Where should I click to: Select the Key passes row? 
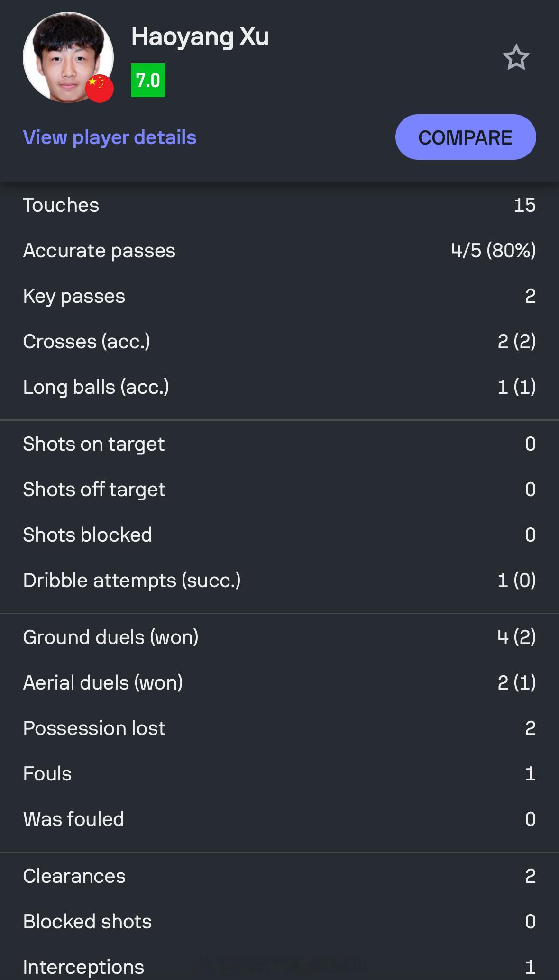click(x=279, y=296)
